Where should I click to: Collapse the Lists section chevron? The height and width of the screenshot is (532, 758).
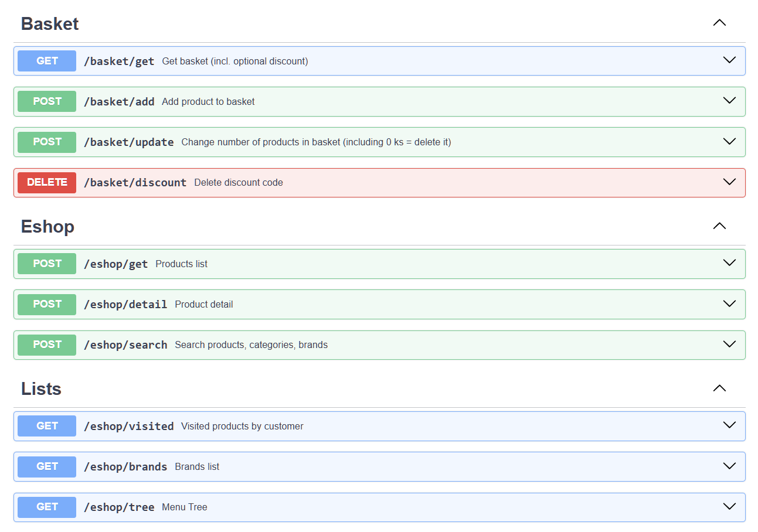719,388
